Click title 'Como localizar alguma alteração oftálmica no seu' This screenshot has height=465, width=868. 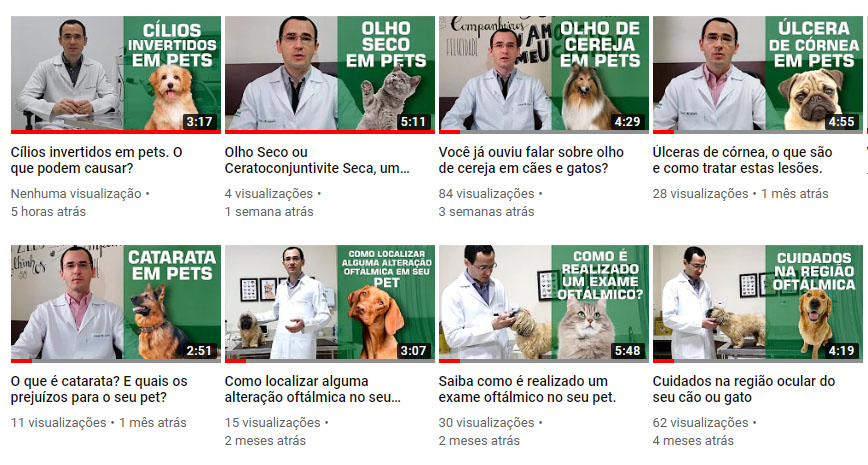(x=313, y=389)
